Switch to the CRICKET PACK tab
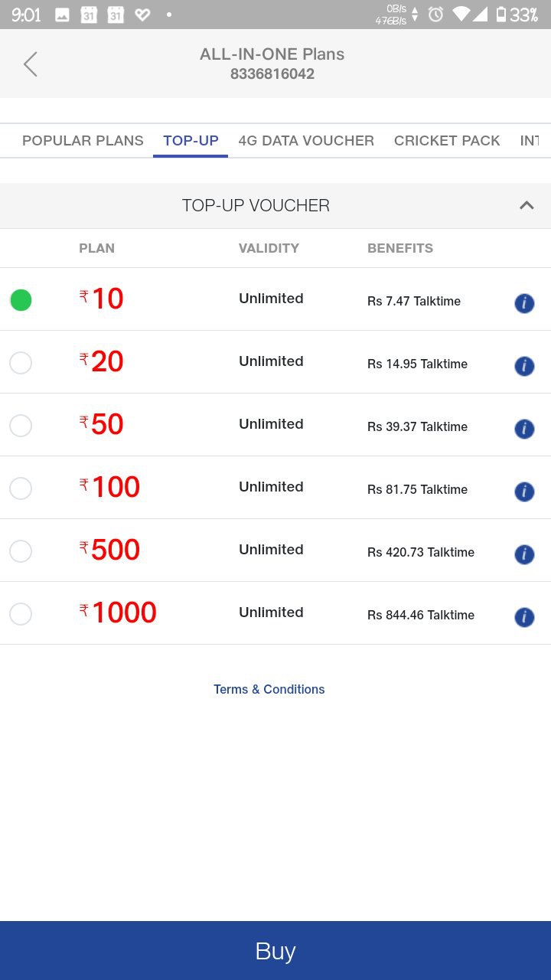Image resolution: width=551 pixels, height=980 pixels. click(x=447, y=141)
